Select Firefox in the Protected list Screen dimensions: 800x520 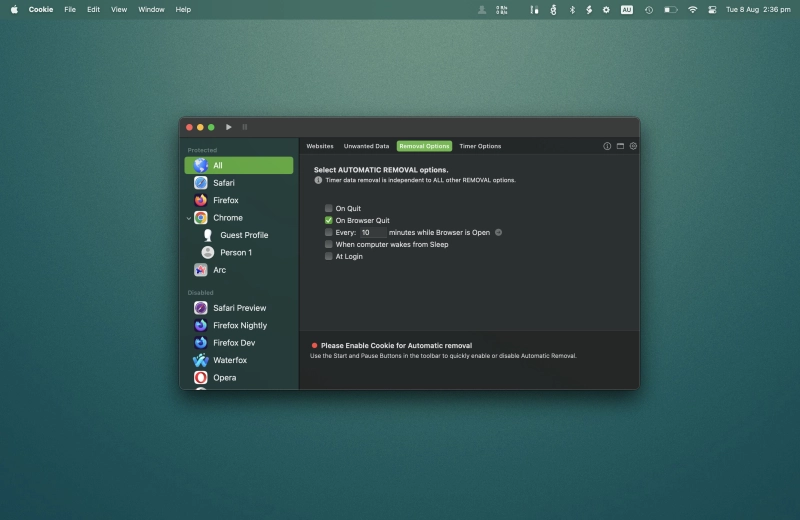[x=239, y=200]
